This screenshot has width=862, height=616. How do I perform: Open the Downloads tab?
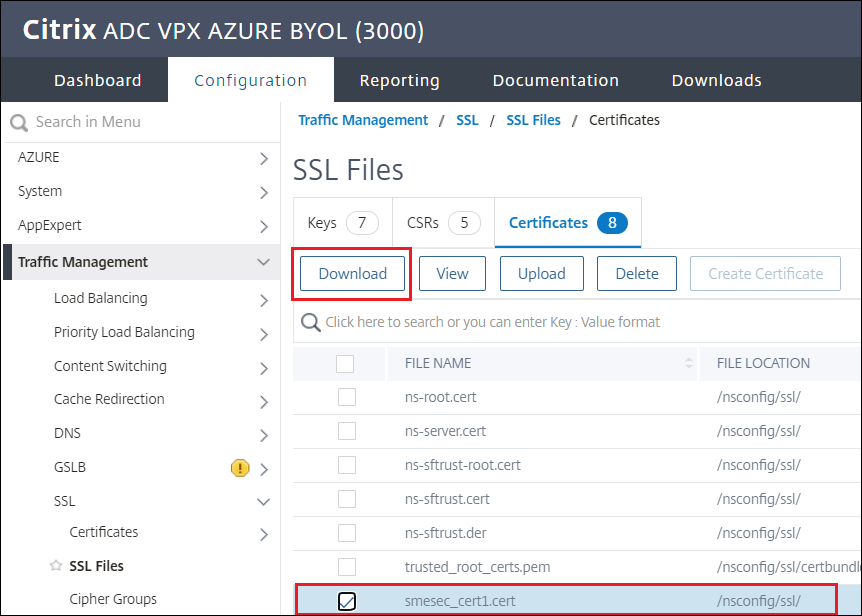pyautogui.click(x=717, y=80)
